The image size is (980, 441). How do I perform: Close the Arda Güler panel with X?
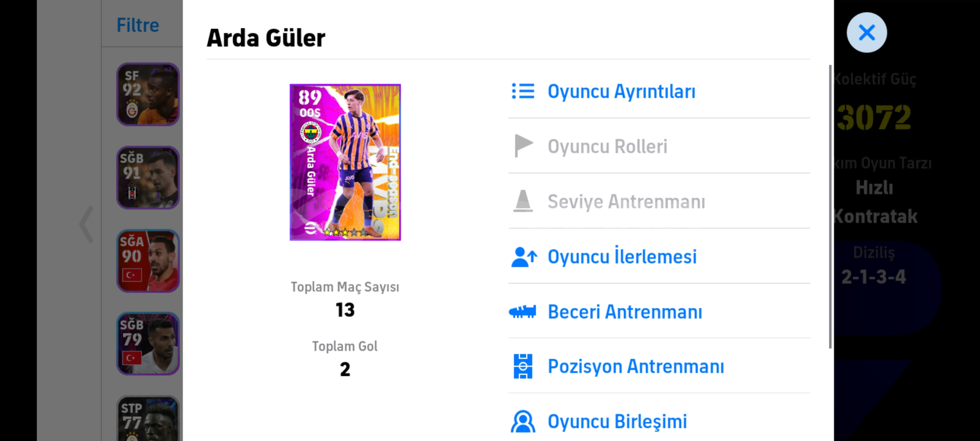[867, 32]
